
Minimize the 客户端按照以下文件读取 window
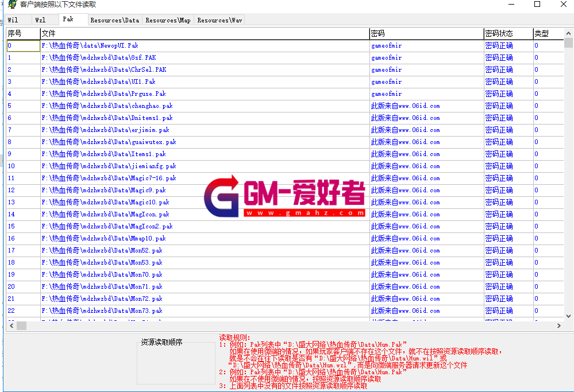click(x=511, y=4)
